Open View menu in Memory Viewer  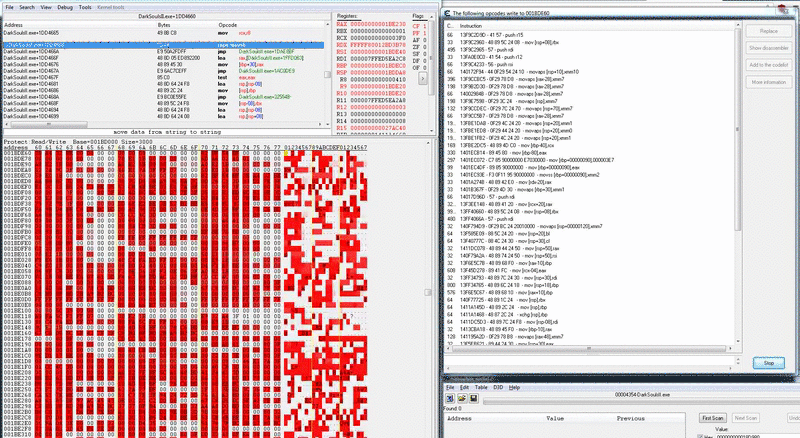(x=46, y=7)
